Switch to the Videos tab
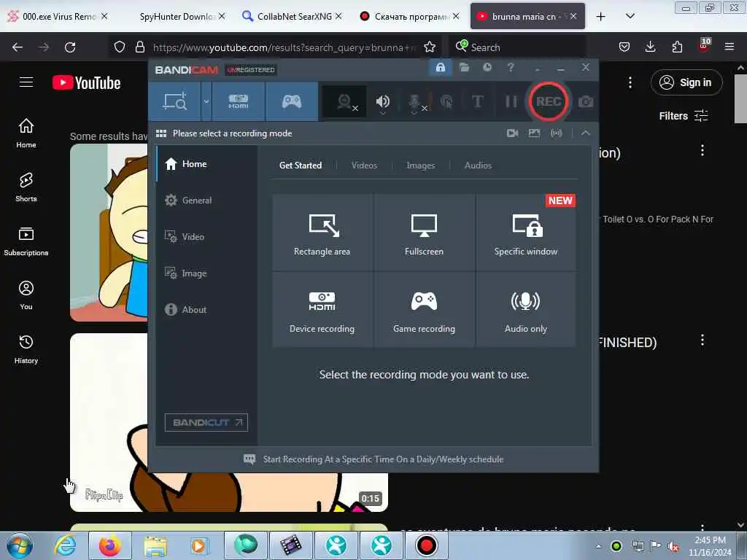Screen dimensions: 747x560 365,166
